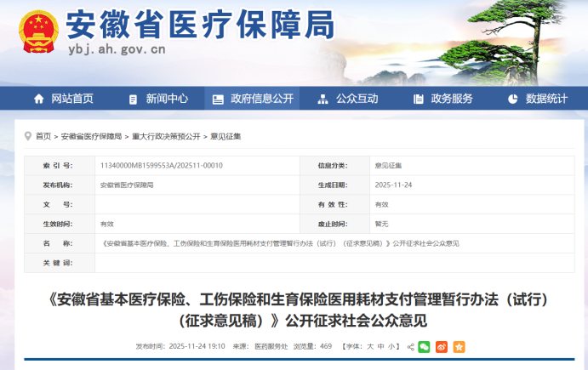Screen dimensions: 588x370
Task: Click the national emblem logo
Action: coord(38,31)
